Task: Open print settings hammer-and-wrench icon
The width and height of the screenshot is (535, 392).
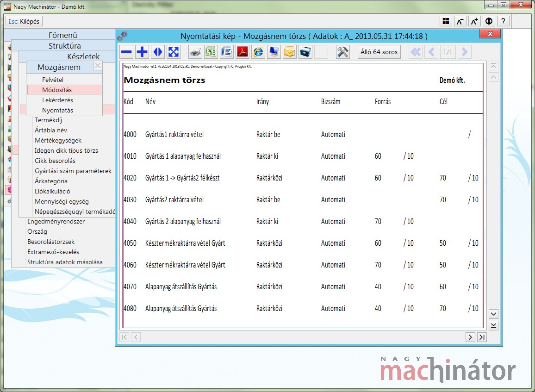Action: tap(343, 52)
